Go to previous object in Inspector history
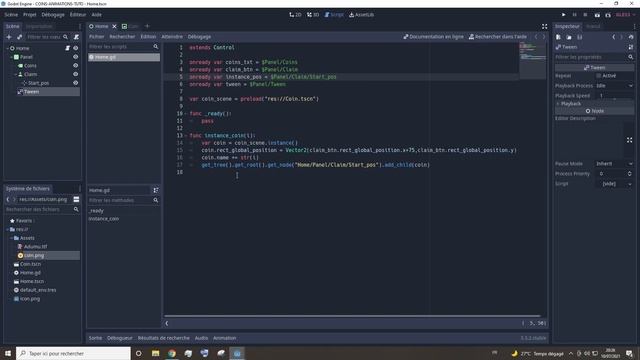Image resolution: width=640 pixels, height=360 pixels. (x=614, y=37)
